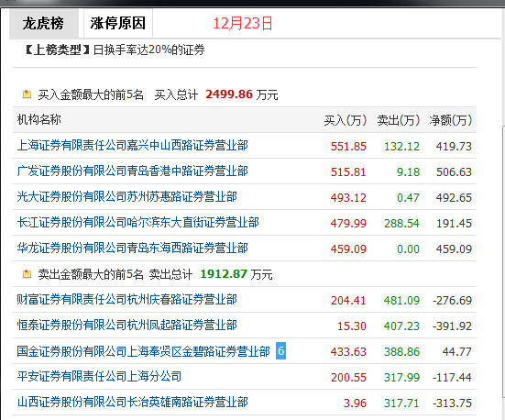Open 财富证券杭州庆春路证券营业部 link
The image size is (505, 420).
tap(126, 300)
